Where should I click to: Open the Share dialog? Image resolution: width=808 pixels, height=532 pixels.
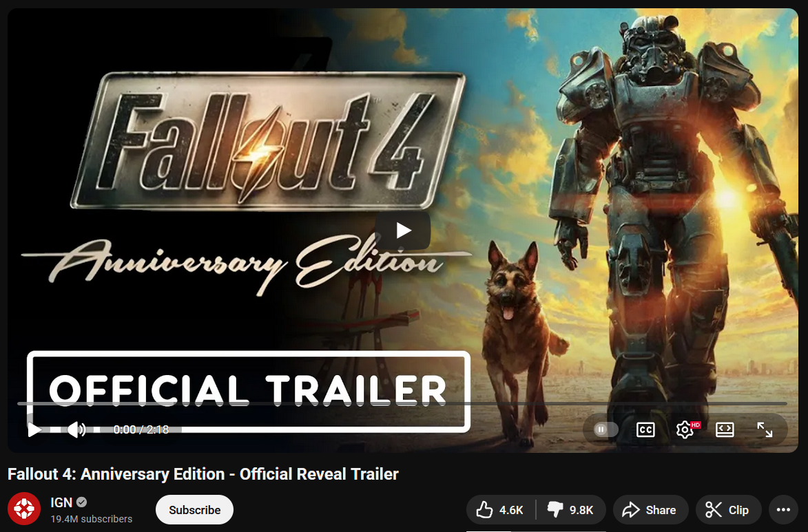650,510
